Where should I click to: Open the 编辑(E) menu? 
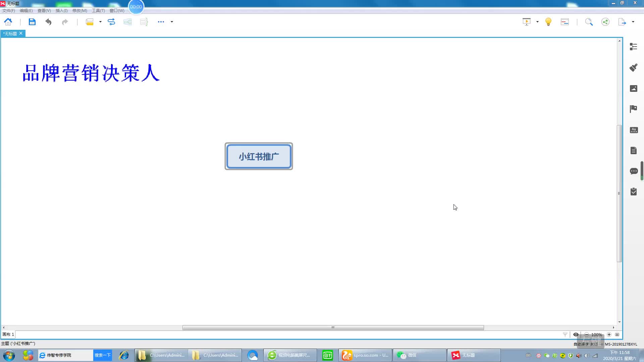click(x=26, y=11)
